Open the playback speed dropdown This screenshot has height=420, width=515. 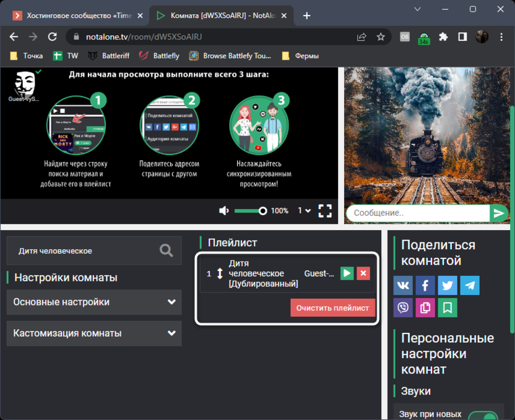303,211
